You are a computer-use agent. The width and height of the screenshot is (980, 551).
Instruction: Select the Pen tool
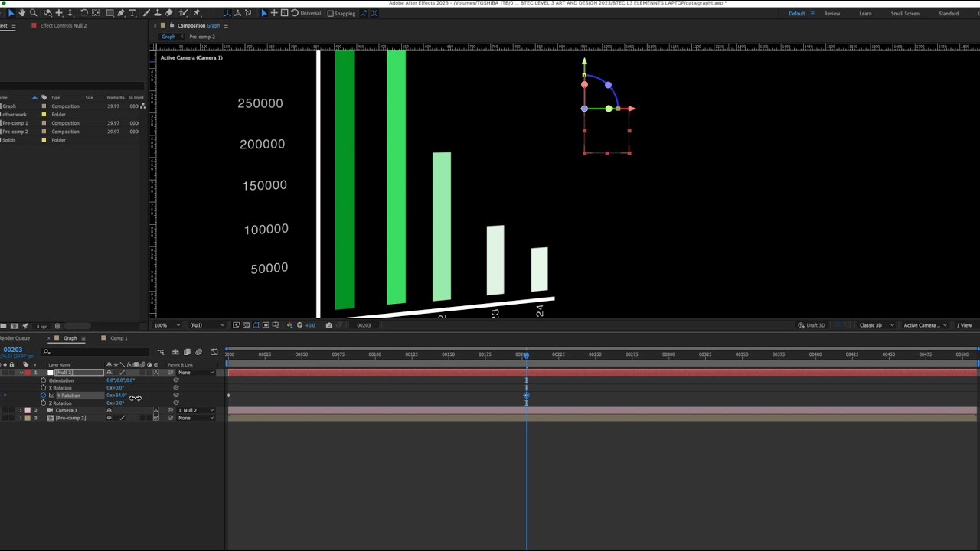coord(121,13)
